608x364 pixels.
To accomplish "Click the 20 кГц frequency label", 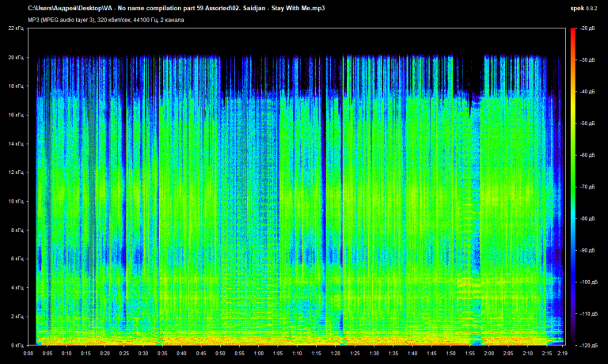I will click(x=17, y=58).
